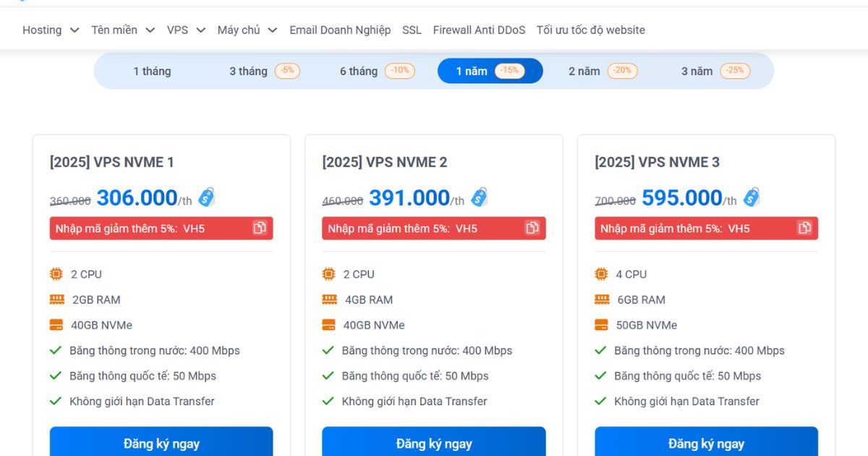Click the price tag icon beside 306.000 price

coord(205,196)
